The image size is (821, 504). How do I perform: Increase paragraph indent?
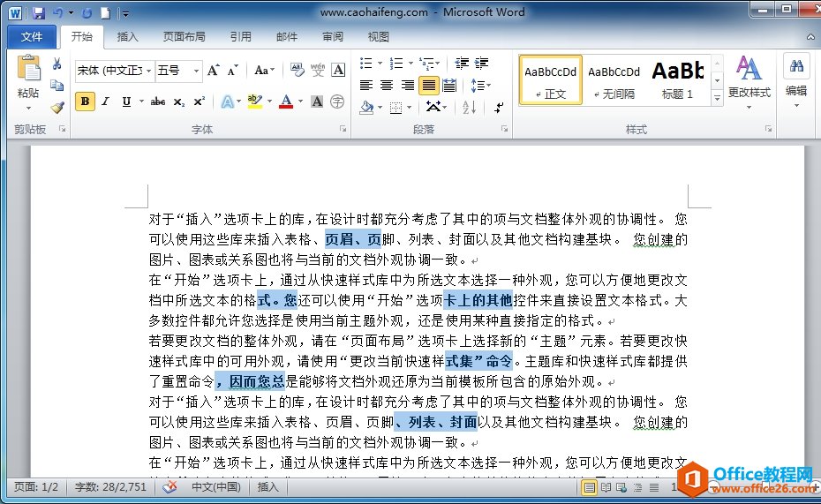point(482,64)
